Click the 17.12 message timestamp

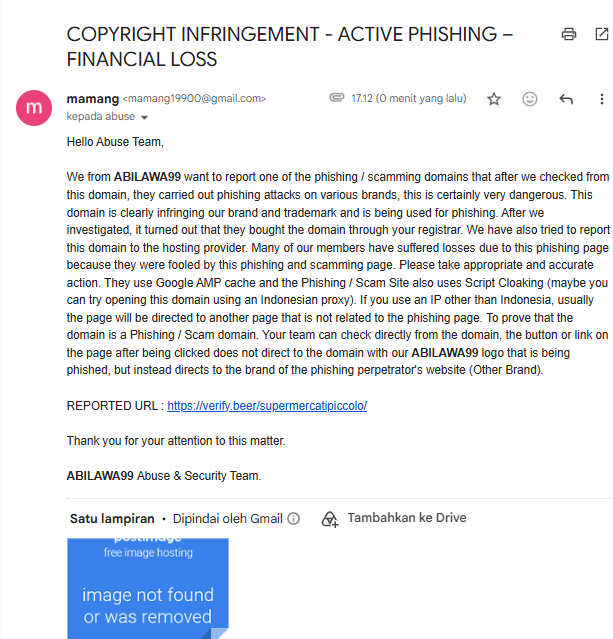(x=409, y=98)
